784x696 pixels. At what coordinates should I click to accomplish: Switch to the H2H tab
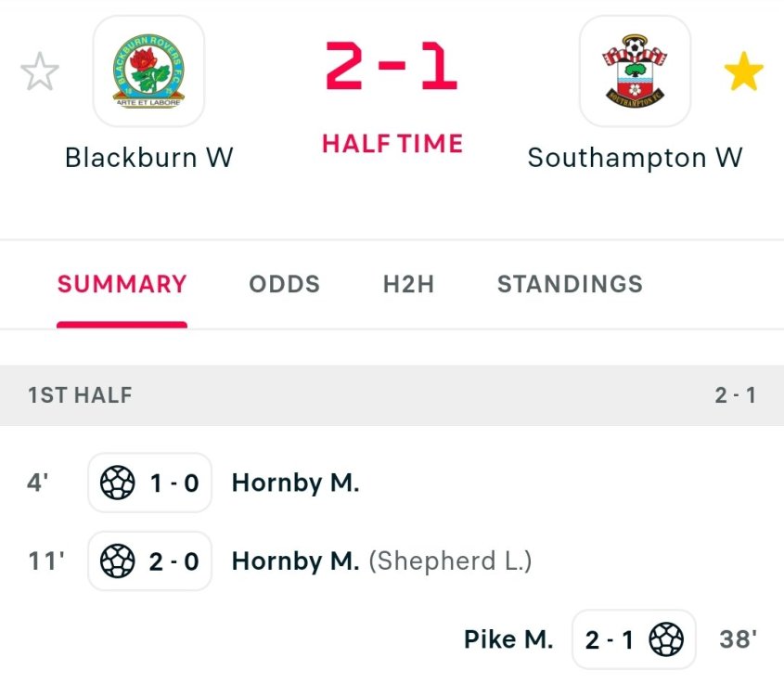click(x=408, y=284)
